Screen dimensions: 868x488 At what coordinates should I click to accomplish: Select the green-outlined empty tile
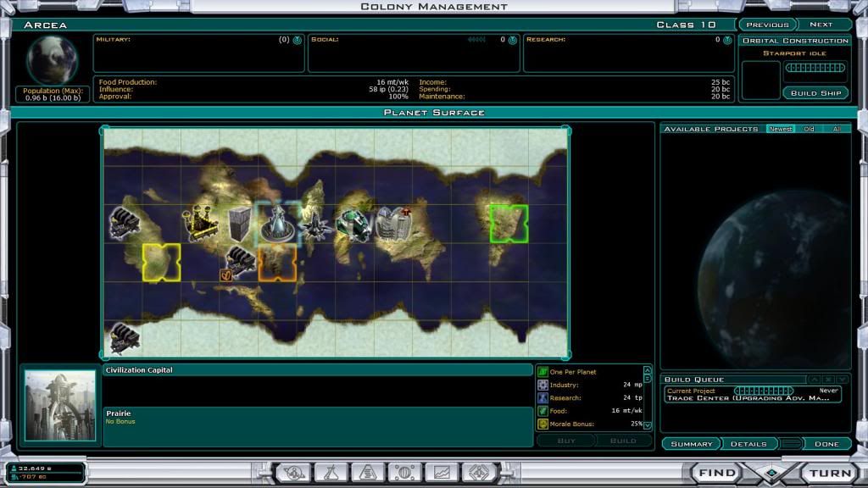[x=509, y=224]
